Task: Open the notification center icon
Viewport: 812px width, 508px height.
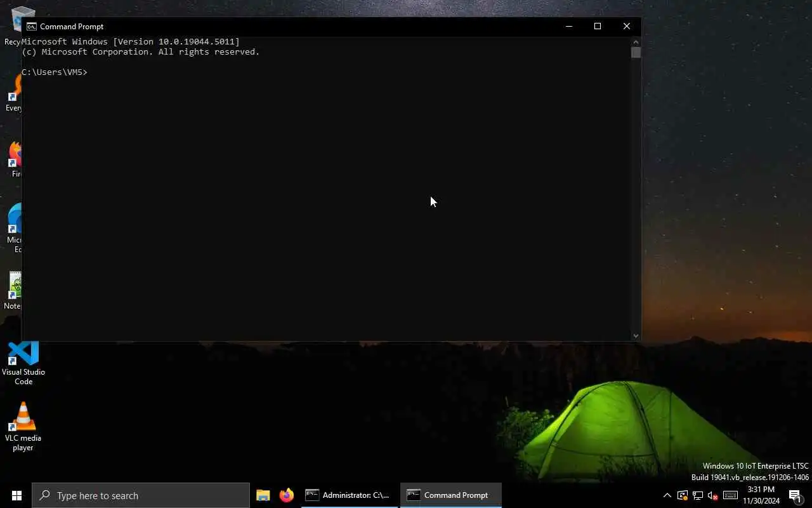Action: [x=796, y=495]
